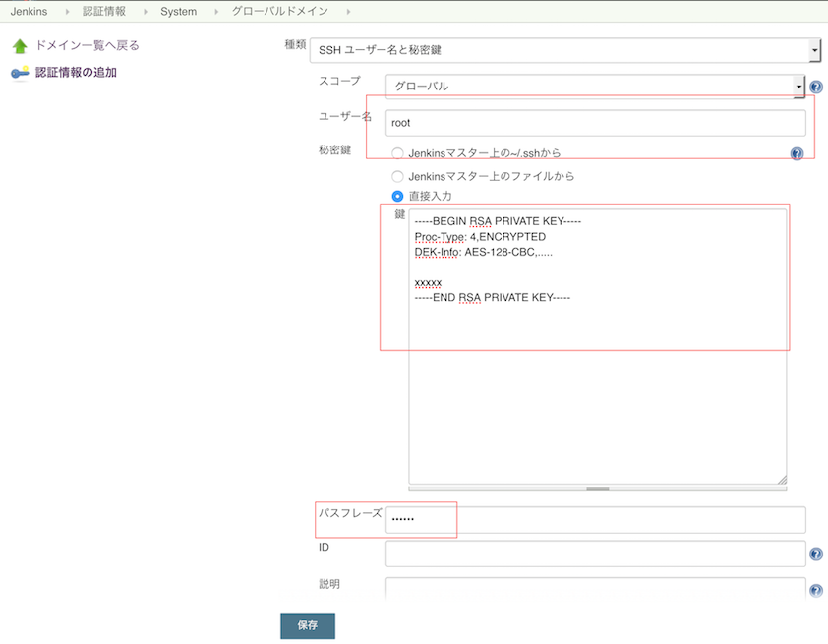Open the help icon next to スコープ
This screenshot has width=828, height=644.
[815, 87]
